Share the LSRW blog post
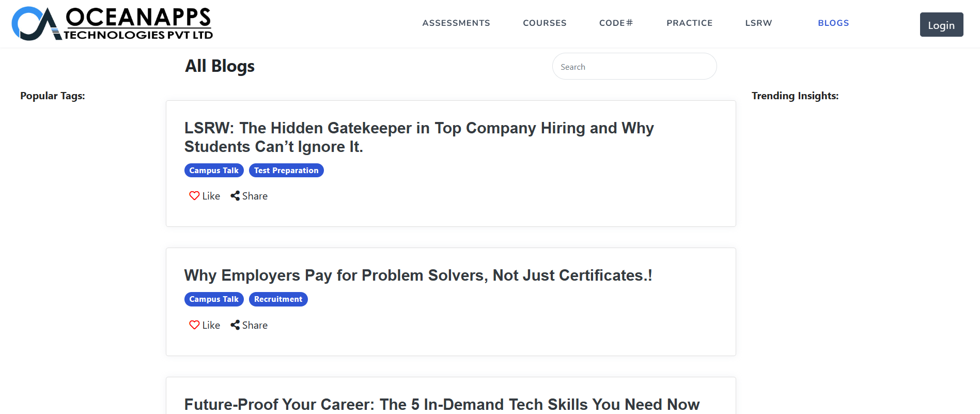This screenshot has width=980, height=414. tap(248, 195)
